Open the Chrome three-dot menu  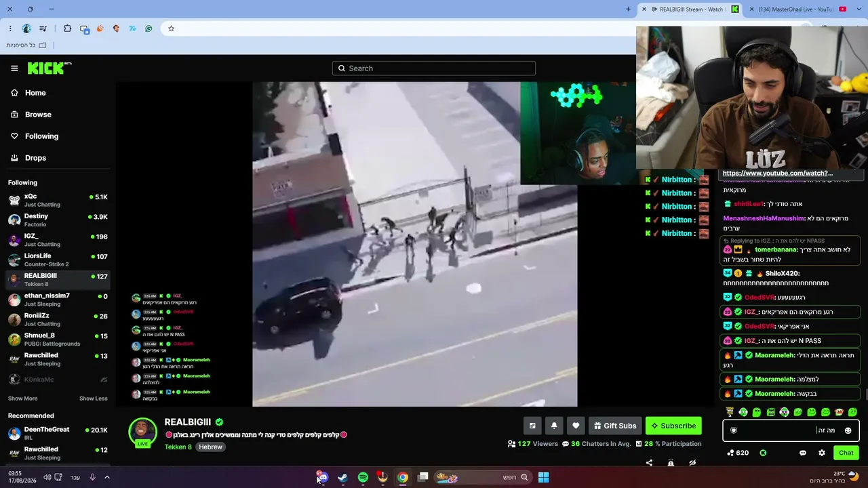[x=10, y=28]
